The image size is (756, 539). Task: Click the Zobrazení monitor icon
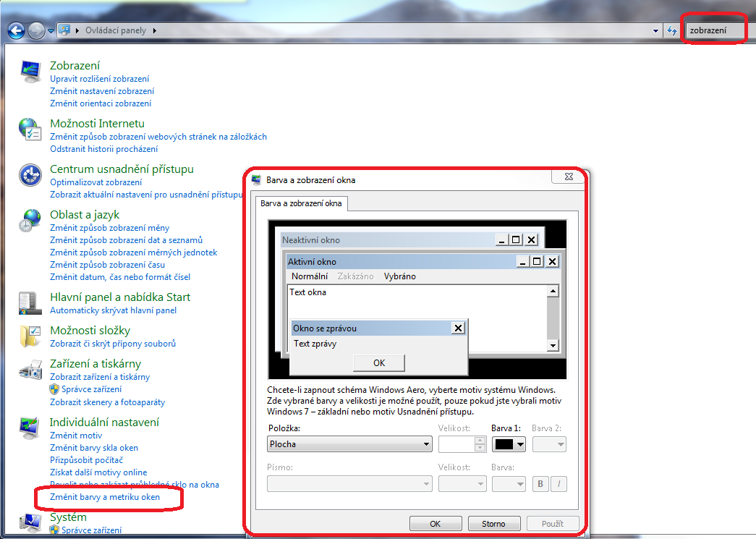(30, 72)
